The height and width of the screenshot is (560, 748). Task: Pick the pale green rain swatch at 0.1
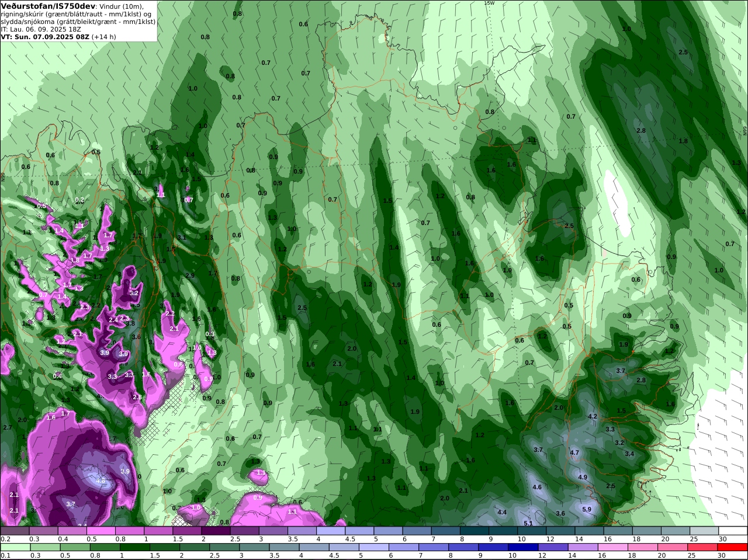pyautogui.click(x=15, y=548)
